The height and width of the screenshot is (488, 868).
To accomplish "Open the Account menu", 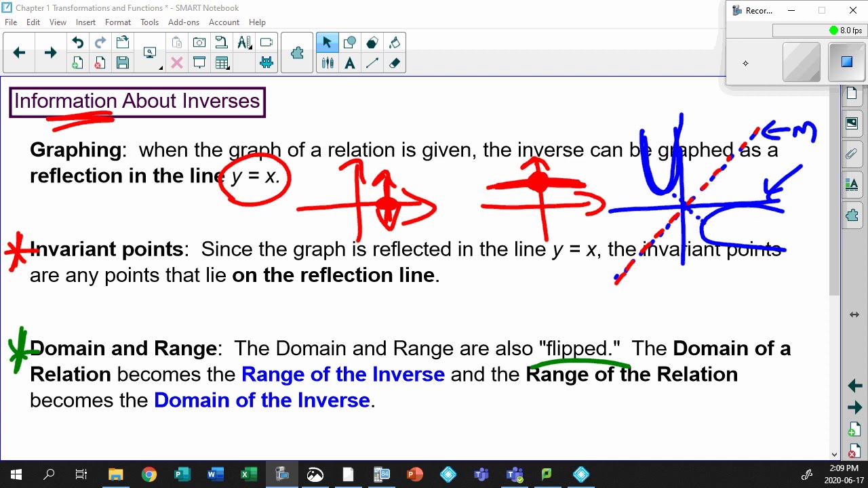I will (x=224, y=22).
